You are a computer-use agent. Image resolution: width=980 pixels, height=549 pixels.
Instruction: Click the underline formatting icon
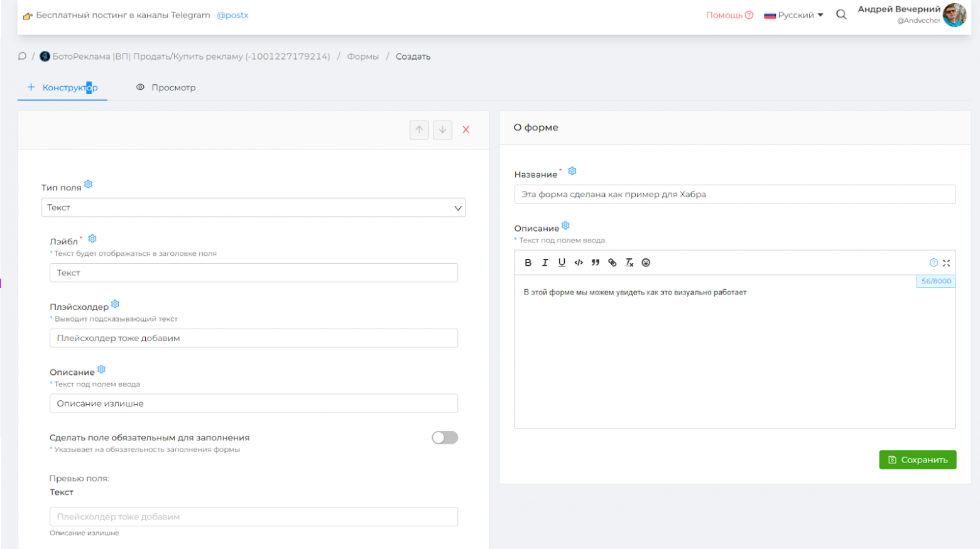pyautogui.click(x=562, y=263)
